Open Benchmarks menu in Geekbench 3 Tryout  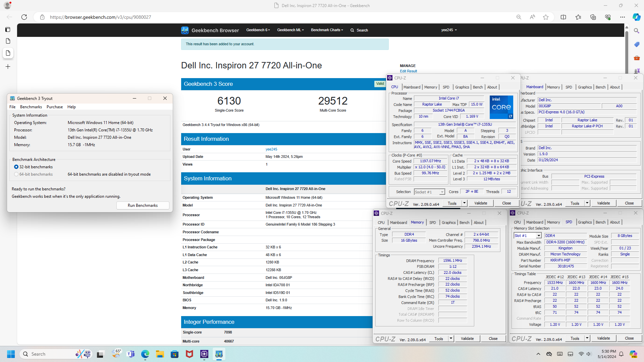click(x=31, y=107)
